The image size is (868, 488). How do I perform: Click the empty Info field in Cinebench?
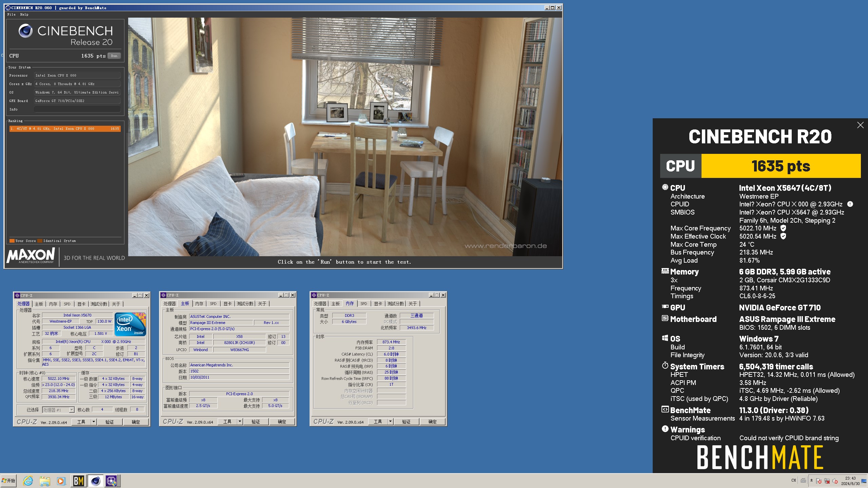[77, 109]
